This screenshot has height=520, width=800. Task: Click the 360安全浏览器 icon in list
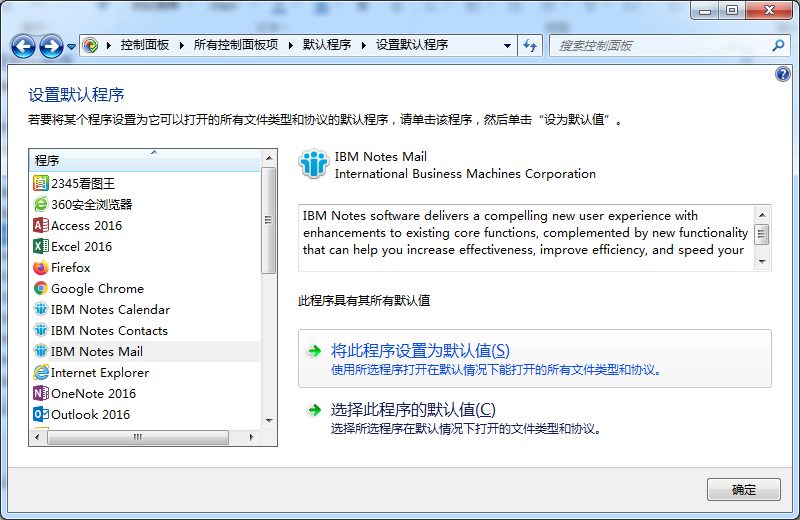coord(41,204)
